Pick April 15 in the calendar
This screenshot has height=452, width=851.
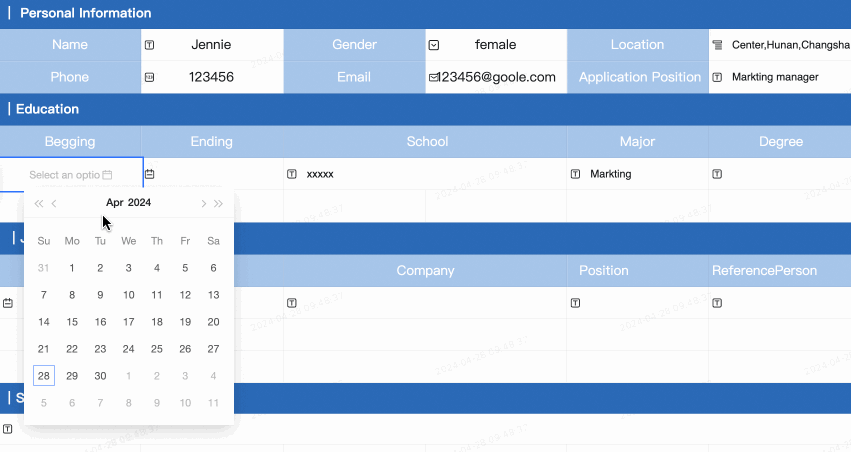72,322
